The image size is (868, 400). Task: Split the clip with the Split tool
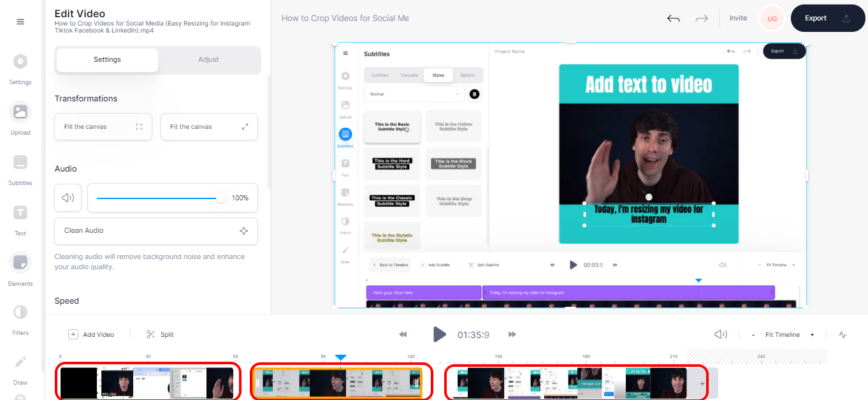(x=160, y=334)
